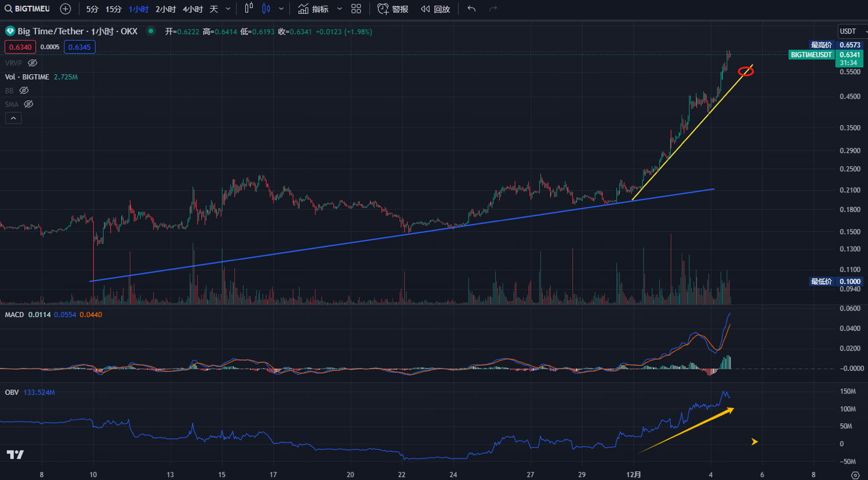Select the OBV indicator legend
Image resolution: width=868 pixels, height=480 pixels.
tap(12, 392)
